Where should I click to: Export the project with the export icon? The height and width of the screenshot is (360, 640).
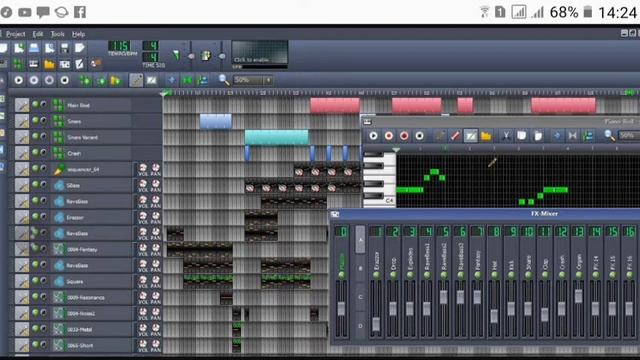click(x=80, y=48)
